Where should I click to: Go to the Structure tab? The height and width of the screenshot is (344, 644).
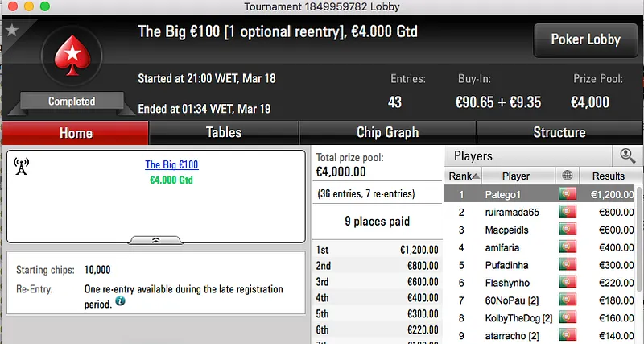click(559, 133)
